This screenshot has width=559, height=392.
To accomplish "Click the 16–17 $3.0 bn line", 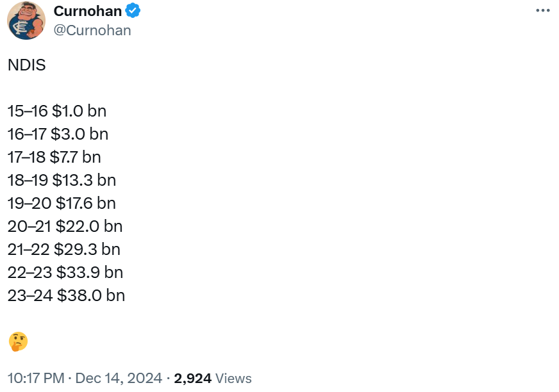I will [58, 134].
